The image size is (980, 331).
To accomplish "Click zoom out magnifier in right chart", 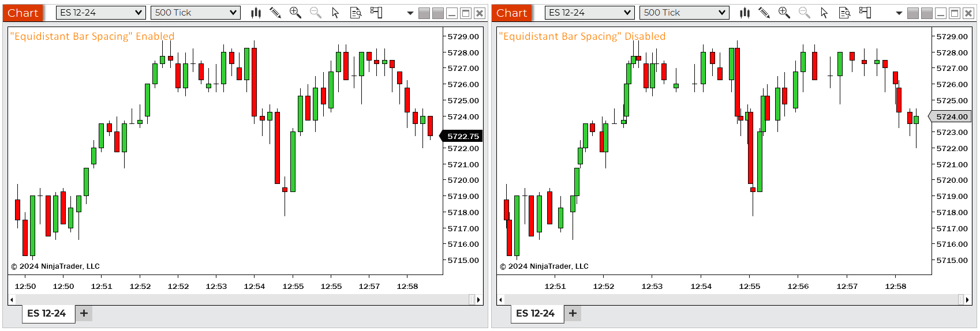I will point(804,13).
